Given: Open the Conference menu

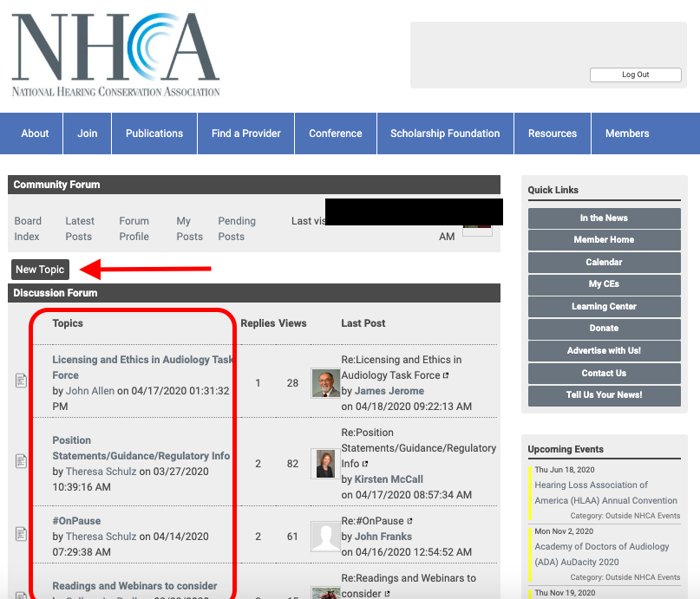Looking at the screenshot, I should tap(336, 133).
